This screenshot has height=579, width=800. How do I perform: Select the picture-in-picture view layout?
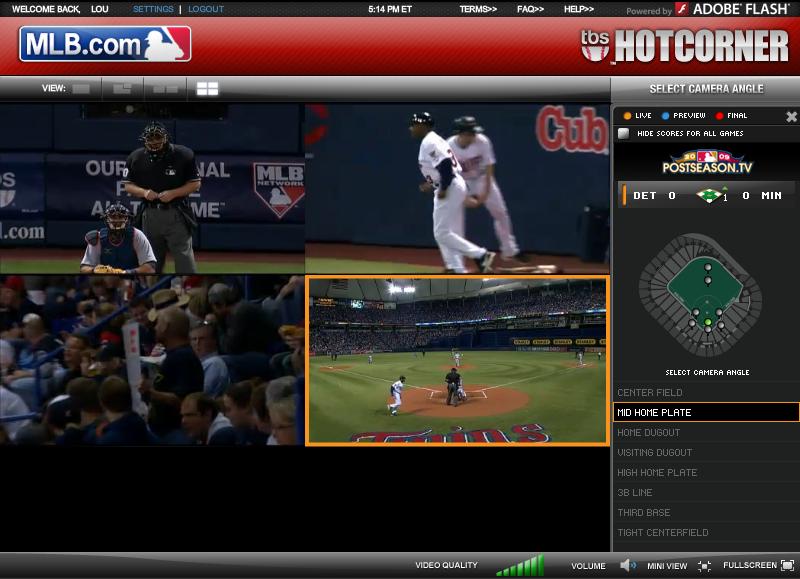(122, 89)
